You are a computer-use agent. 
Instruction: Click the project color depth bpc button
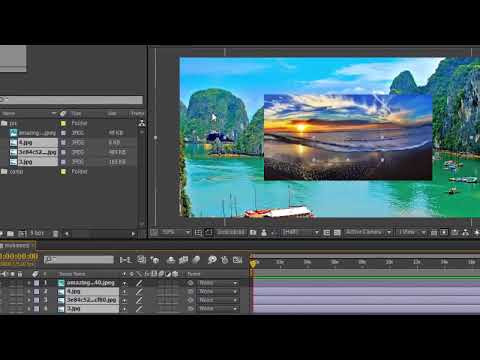coord(37,234)
